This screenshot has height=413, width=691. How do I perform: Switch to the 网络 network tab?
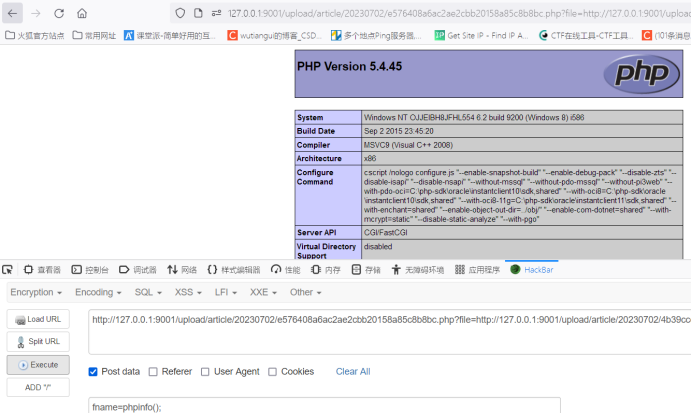click(x=182, y=270)
